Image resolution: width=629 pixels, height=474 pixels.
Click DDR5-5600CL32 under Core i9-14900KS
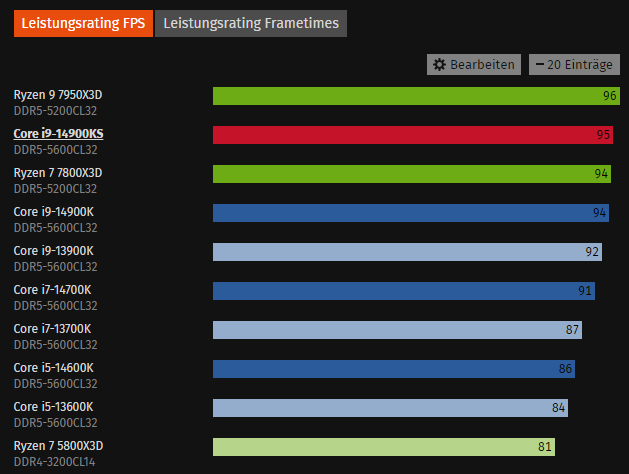coord(55,150)
